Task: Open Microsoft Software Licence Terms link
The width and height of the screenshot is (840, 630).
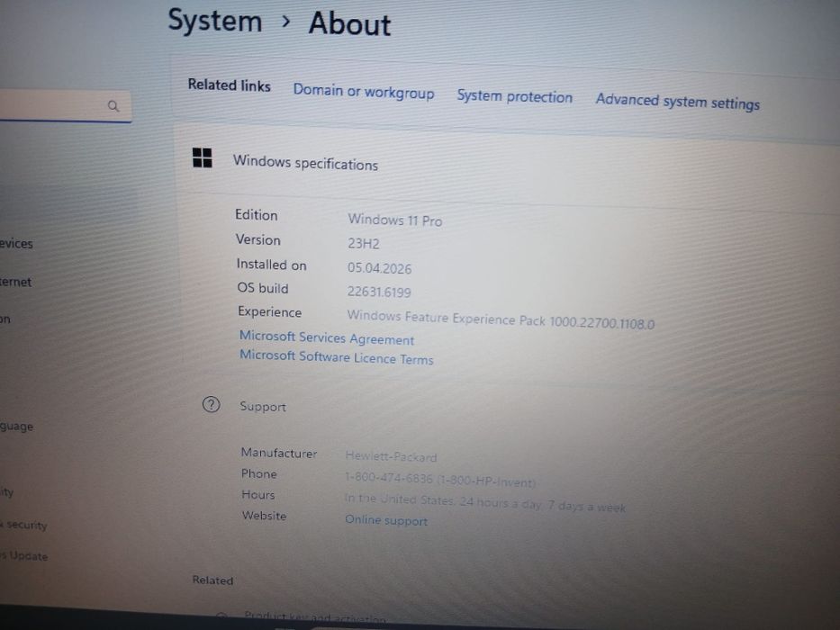Action: (337, 357)
